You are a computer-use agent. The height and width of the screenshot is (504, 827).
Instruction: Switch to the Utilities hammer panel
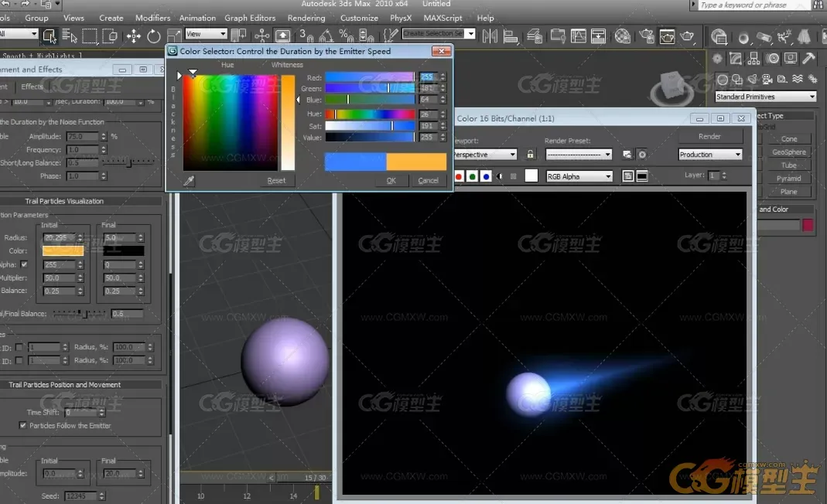click(x=808, y=59)
